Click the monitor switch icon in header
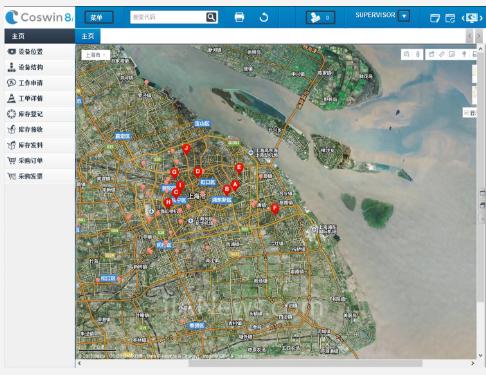Viewport: 486px width, 375px height. 472,18
